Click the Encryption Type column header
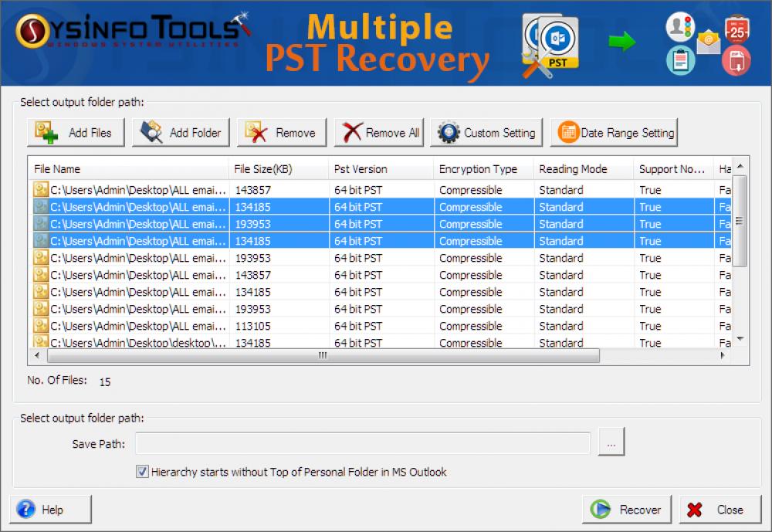The width and height of the screenshot is (772, 532). tap(480, 168)
